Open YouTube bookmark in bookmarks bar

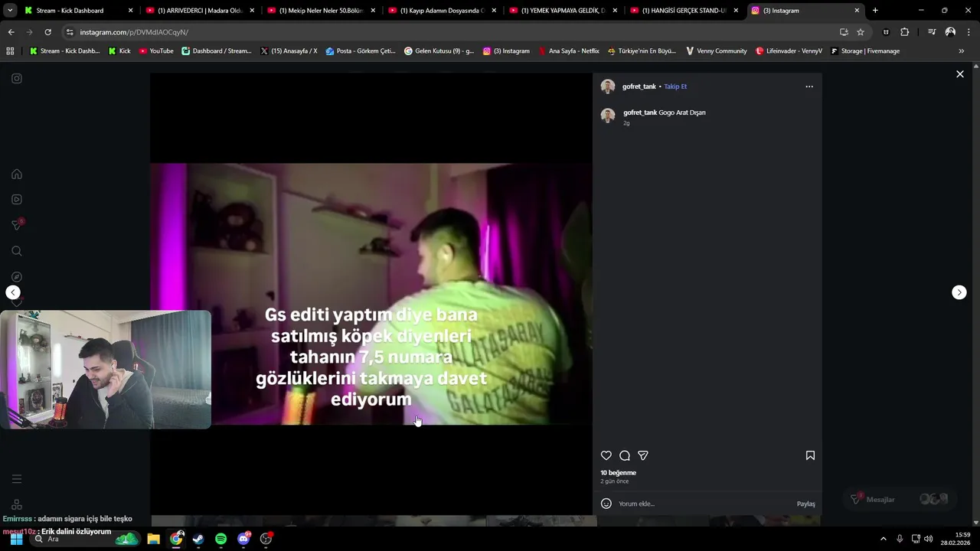pos(156,51)
